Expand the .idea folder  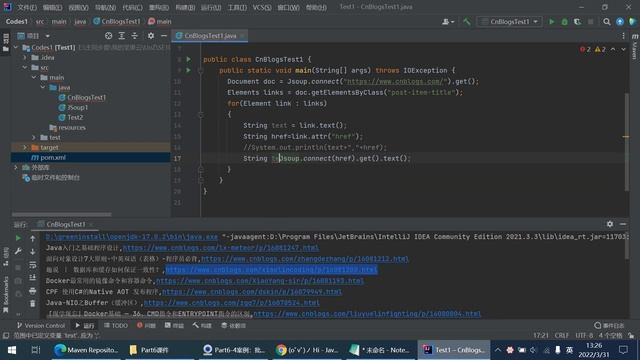(x=25, y=58)
